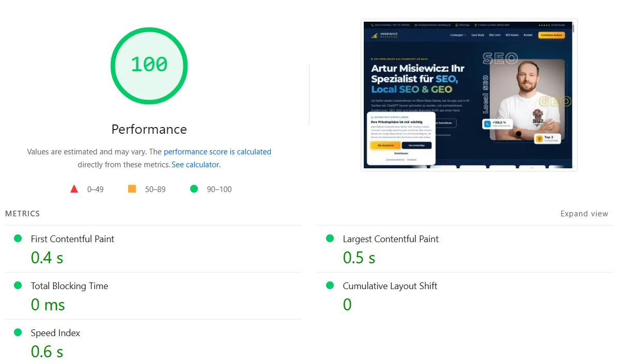Select the 'Largest Contentful Paint' metric label
Image resolution: width=619 pixels, height=364 pixels.
click(391, 239)
